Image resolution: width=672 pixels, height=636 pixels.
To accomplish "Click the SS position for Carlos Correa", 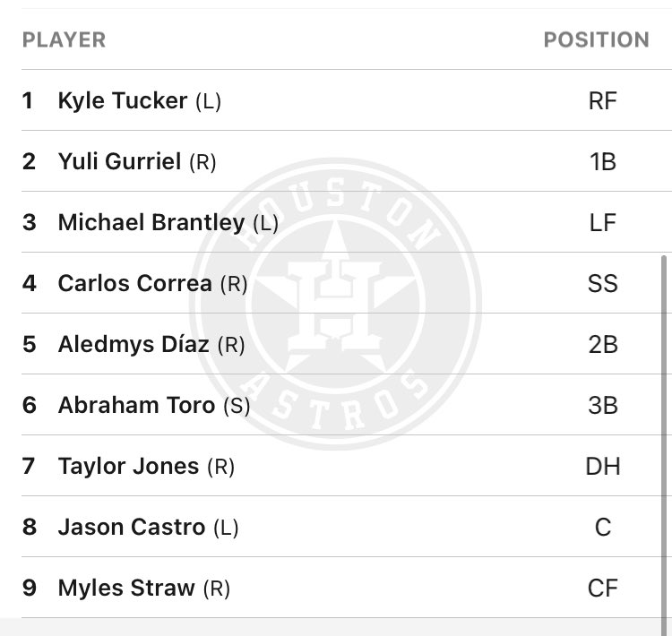I will tap(603, 283).
